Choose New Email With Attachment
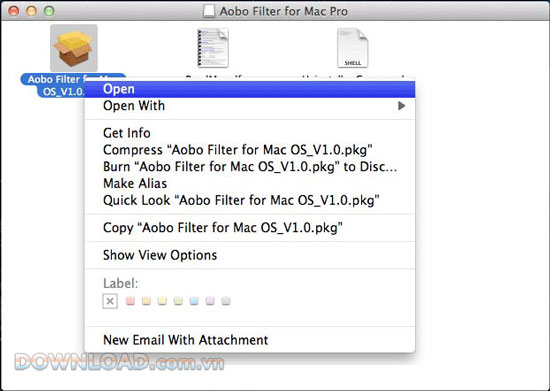 tap(250, 340)
